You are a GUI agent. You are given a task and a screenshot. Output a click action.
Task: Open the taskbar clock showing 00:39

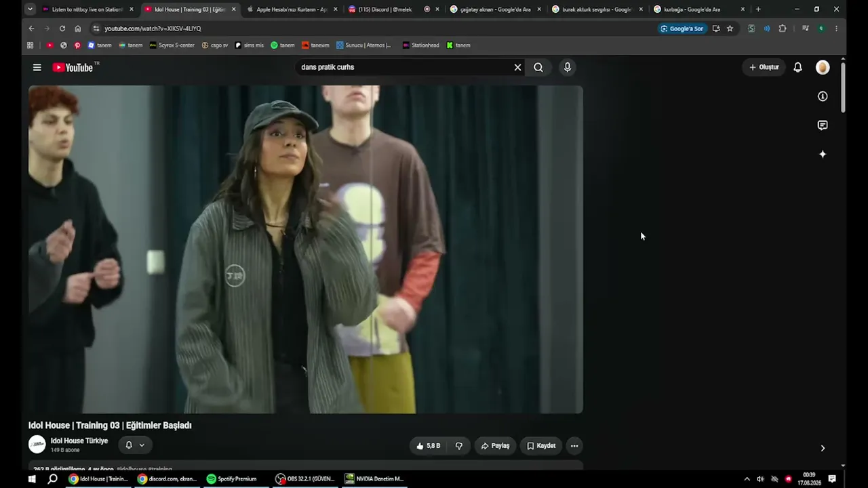[x=809, y=479]
